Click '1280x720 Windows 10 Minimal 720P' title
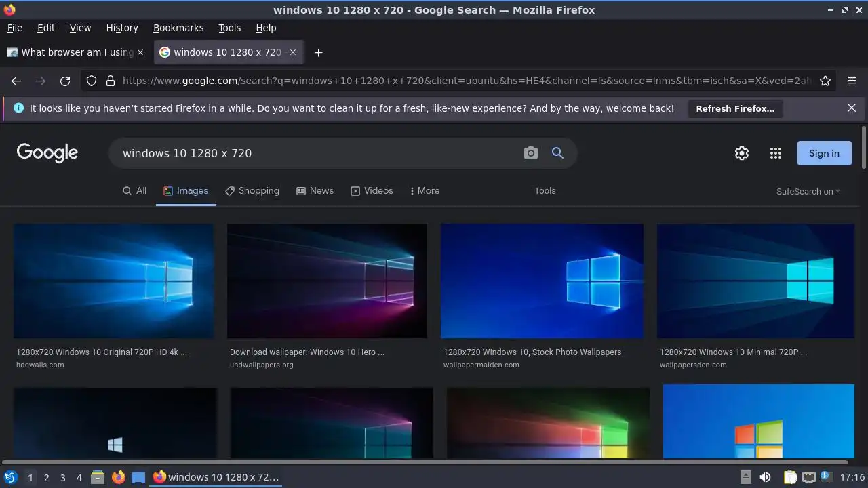Screen dimensions: 868x488 tap(733, 352)
